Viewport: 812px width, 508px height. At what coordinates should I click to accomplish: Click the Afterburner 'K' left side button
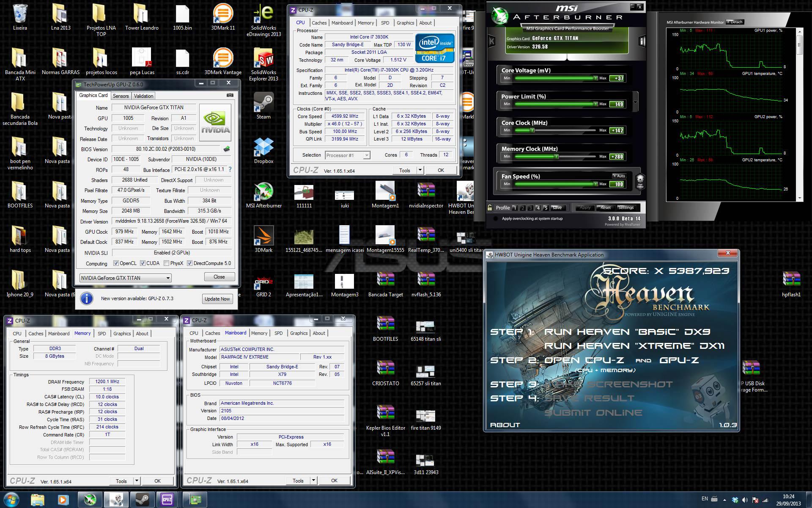pos(491,41)
